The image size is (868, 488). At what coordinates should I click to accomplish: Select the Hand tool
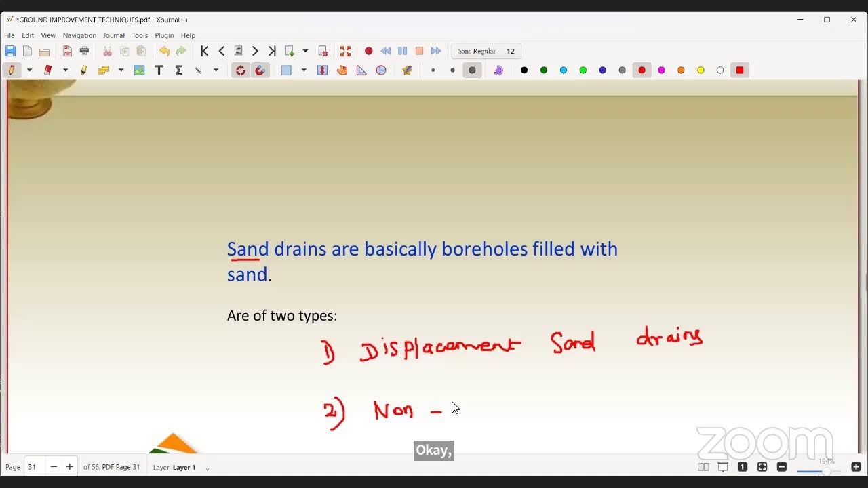pyautogui.click(x=342, y=70)
